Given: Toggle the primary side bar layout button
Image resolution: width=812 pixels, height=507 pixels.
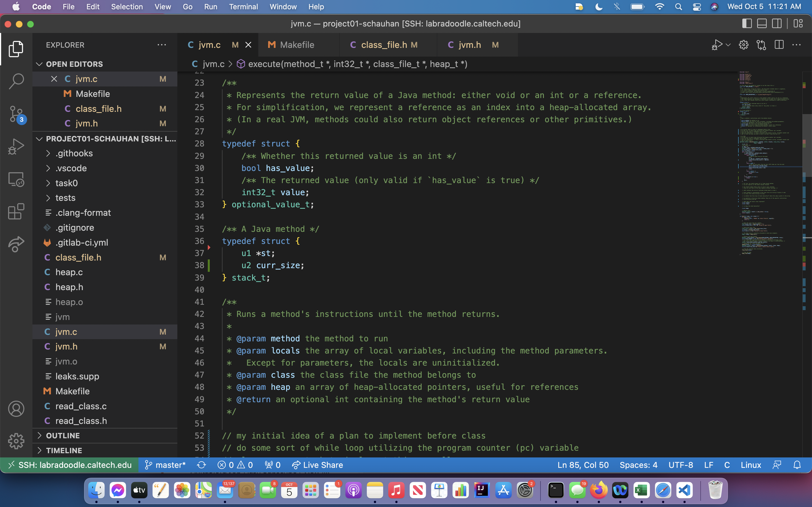Looking at the screenshot, I should coord(747,23).
